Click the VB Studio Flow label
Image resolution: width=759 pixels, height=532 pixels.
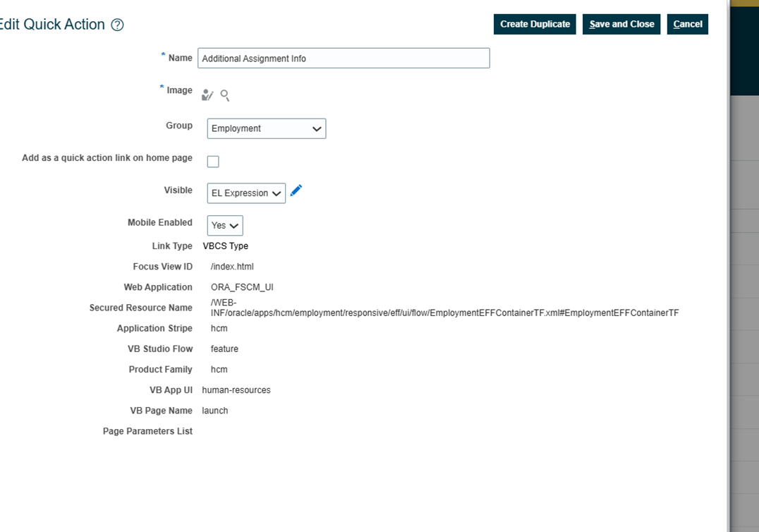(160, 349)
